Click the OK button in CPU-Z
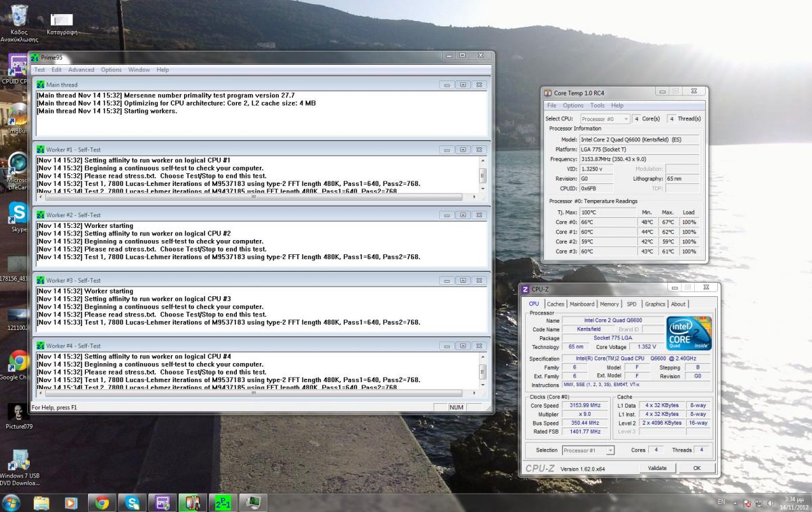 [697, 468]
